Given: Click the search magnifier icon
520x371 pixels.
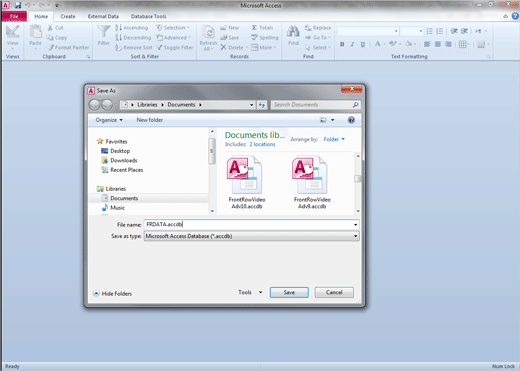Looking at the screenshot, I should 356,105.
